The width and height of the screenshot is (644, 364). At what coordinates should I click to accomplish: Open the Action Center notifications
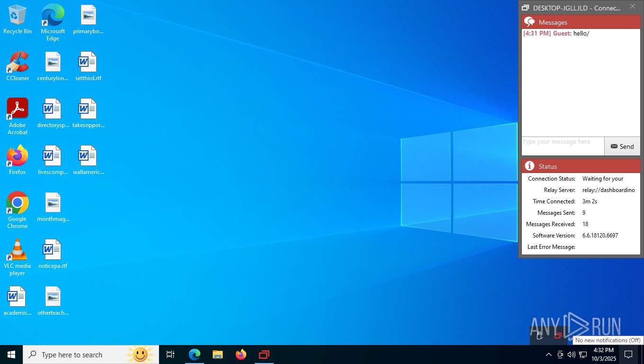pyautogui.click(x=628, y=355)
